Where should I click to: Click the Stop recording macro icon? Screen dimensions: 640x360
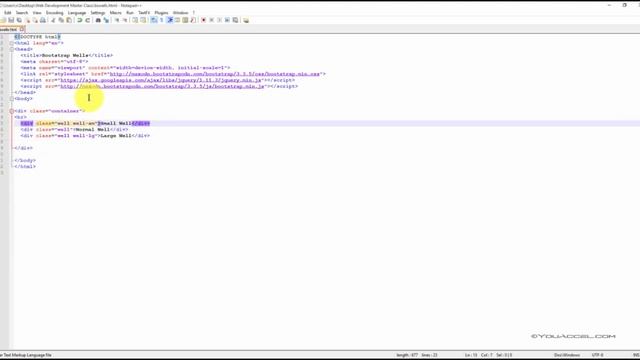[x=212, y=20]
